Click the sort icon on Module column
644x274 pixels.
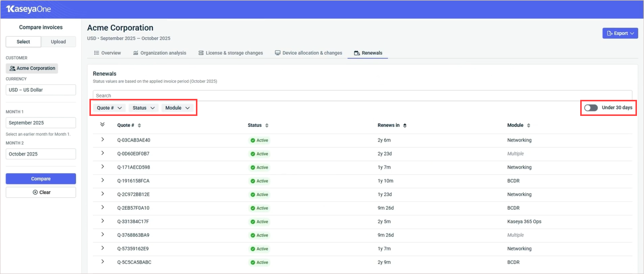click(x=528, y=125)
